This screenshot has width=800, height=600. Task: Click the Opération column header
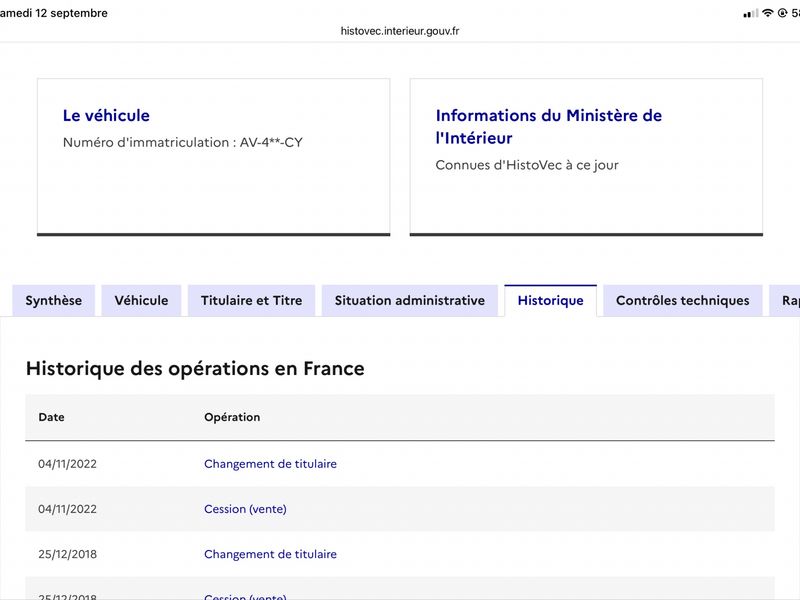[232, 417]
